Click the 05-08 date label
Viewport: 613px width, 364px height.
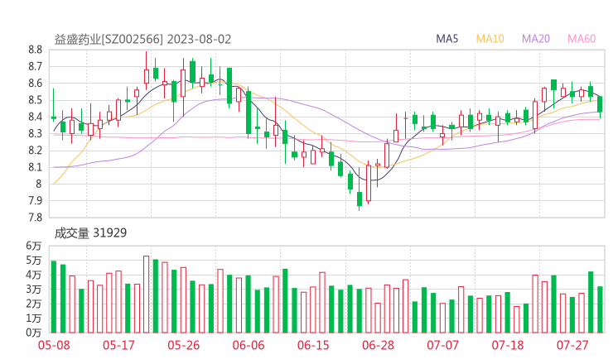tap(54, 345)
